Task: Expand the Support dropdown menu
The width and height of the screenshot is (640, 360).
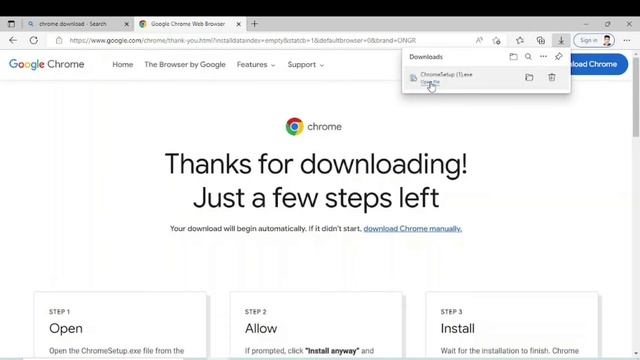Action: pyautogui.click(x=306, y=64)
